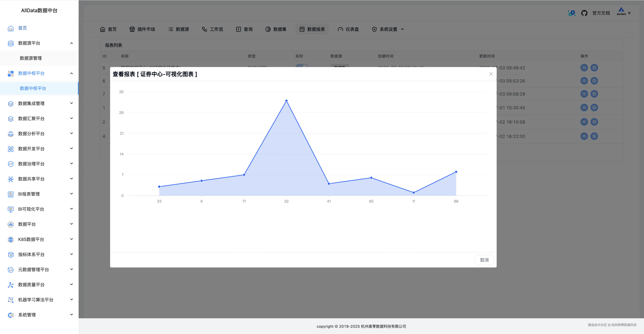Open the 官方文档 link

point(601,13)
